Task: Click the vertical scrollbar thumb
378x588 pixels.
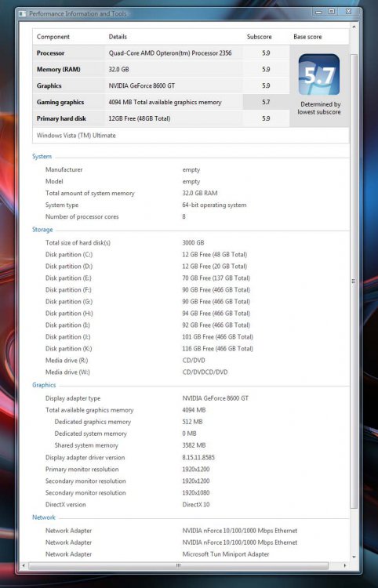Action: click(x=353, y=281)
